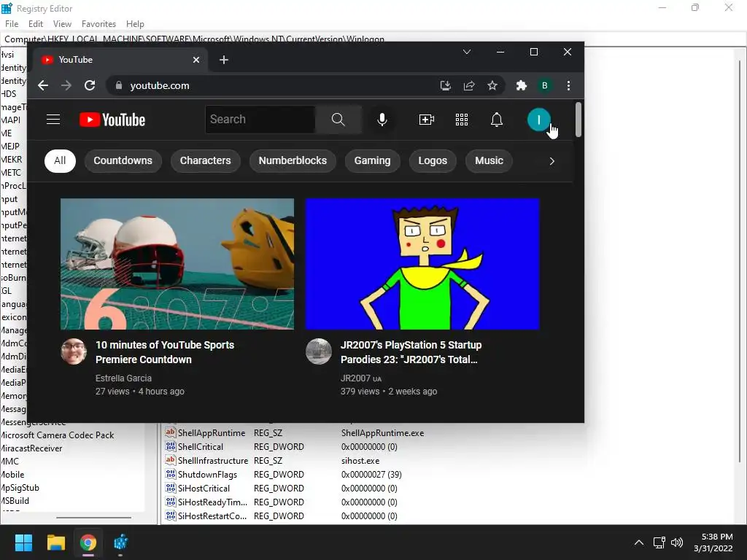Open Chrome three-dot menu
747x560 pixels.
click(568, 85)
